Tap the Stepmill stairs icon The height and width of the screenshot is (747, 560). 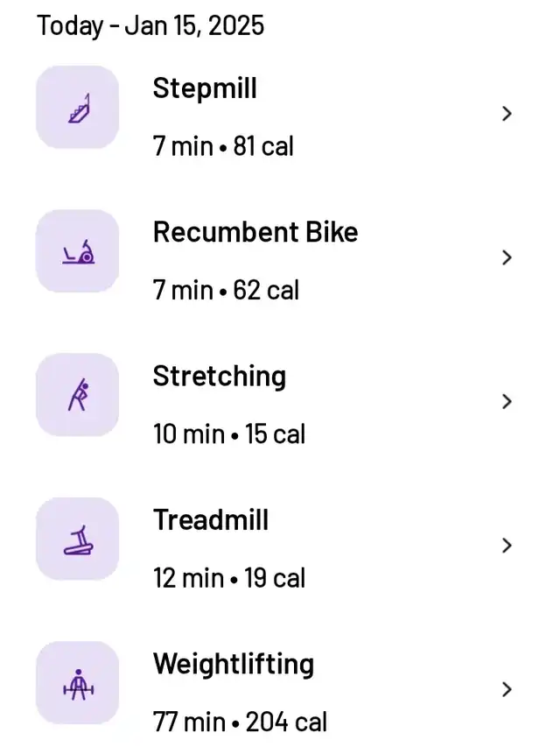coord(78,108)
